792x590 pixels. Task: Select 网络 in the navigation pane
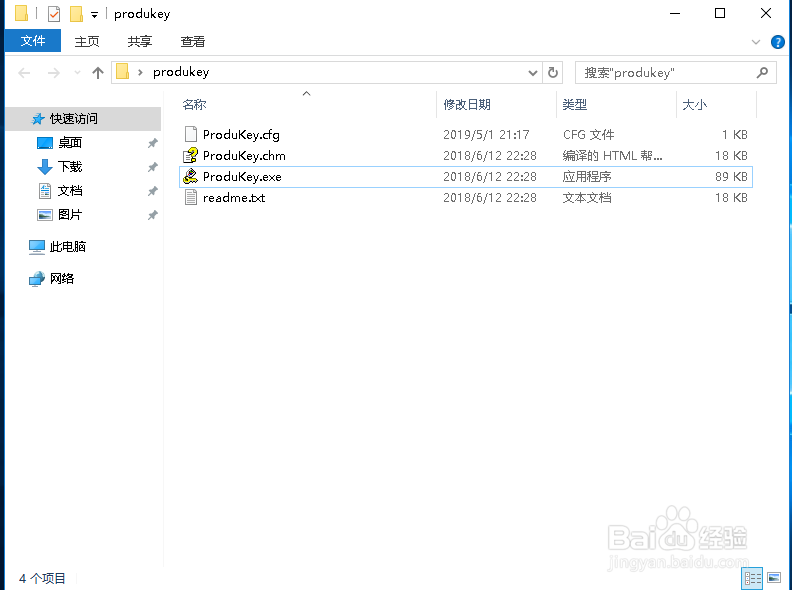point(62,278)
